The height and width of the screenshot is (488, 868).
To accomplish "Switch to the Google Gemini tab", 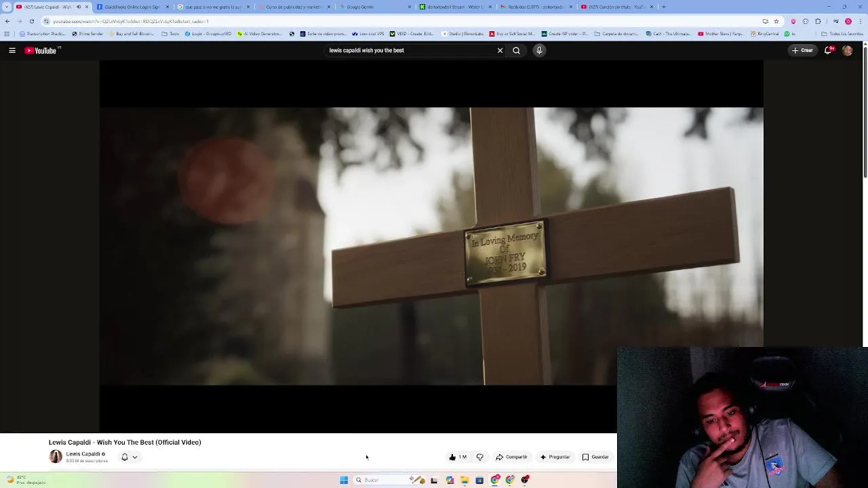I will (x=375, y=7).
